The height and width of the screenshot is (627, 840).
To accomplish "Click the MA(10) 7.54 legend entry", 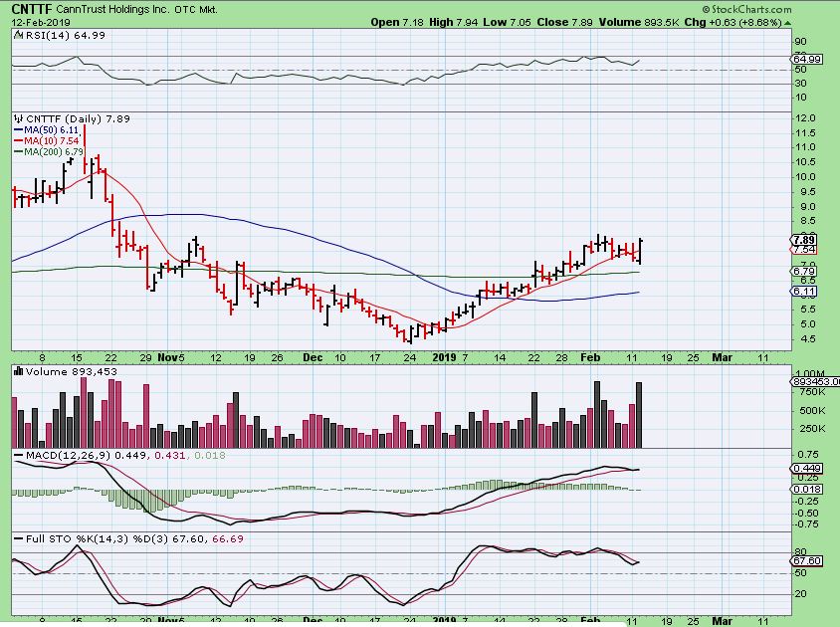I will click(47, 141).
